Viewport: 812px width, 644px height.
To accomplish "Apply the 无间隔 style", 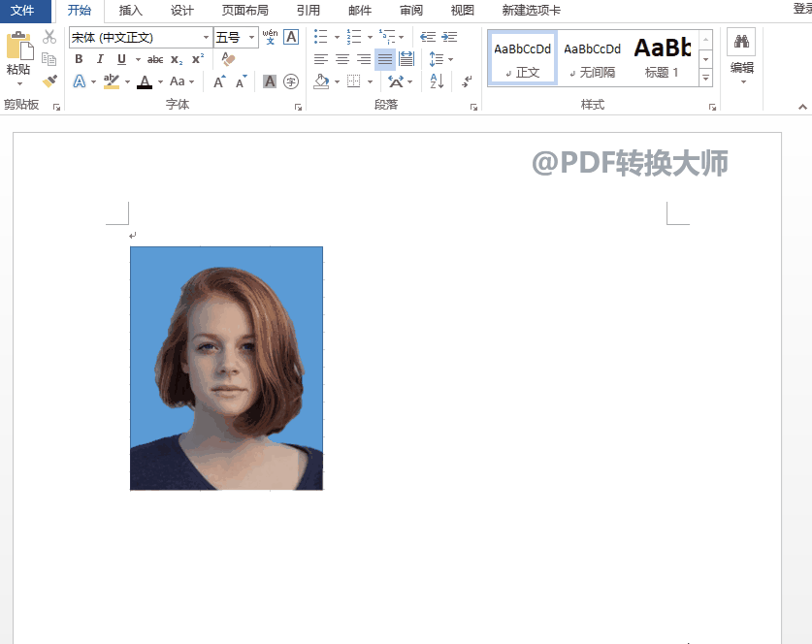I will (x=593, y=58).
